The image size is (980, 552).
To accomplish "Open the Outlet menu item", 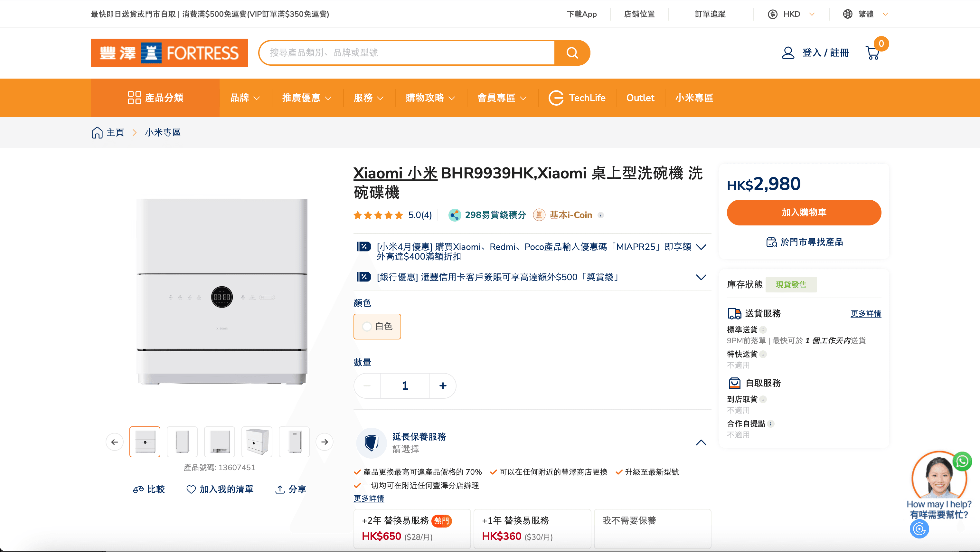I will point(640,98).
